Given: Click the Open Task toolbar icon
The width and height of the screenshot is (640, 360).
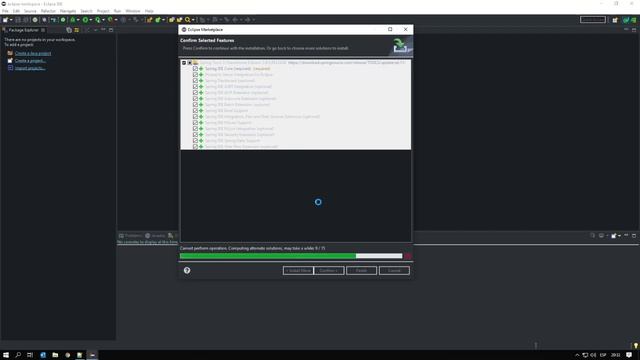Looking at the screenshot, I should (x=180, y=20).
